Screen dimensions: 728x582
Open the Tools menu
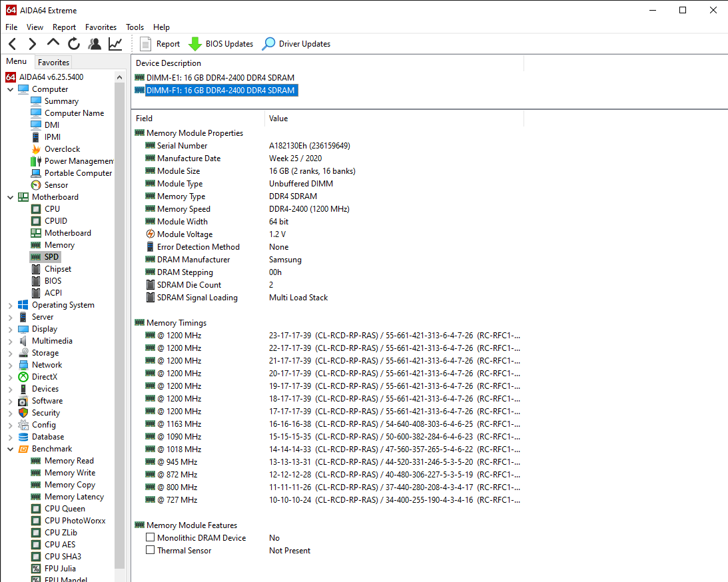pyautogui.click(x=135, y=27)
